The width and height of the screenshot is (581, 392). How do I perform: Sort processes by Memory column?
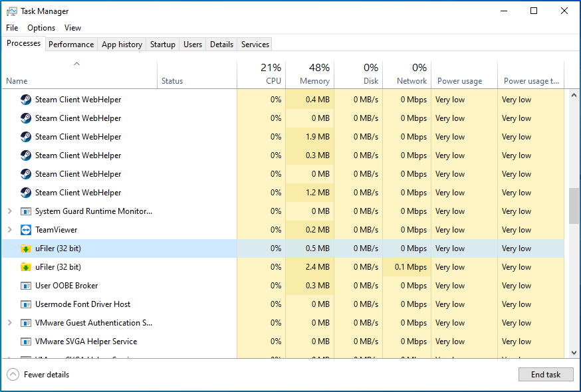(x=314, y=74)
